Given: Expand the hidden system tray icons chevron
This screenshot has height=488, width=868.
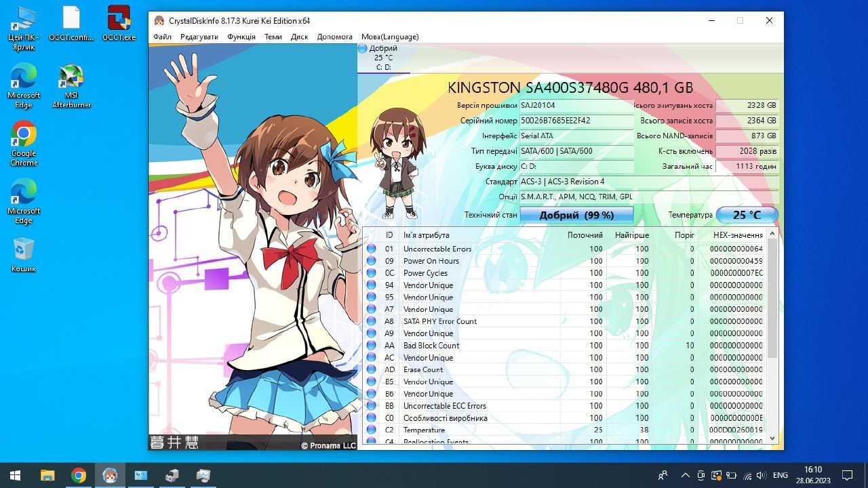Looking at the screenshot, I should coord(685,475).
